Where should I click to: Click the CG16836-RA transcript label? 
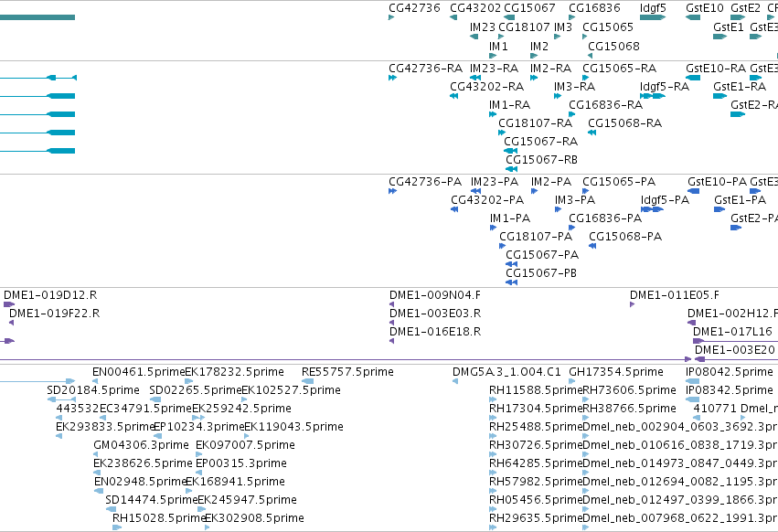pyautogui.click(x=605, y=105)
